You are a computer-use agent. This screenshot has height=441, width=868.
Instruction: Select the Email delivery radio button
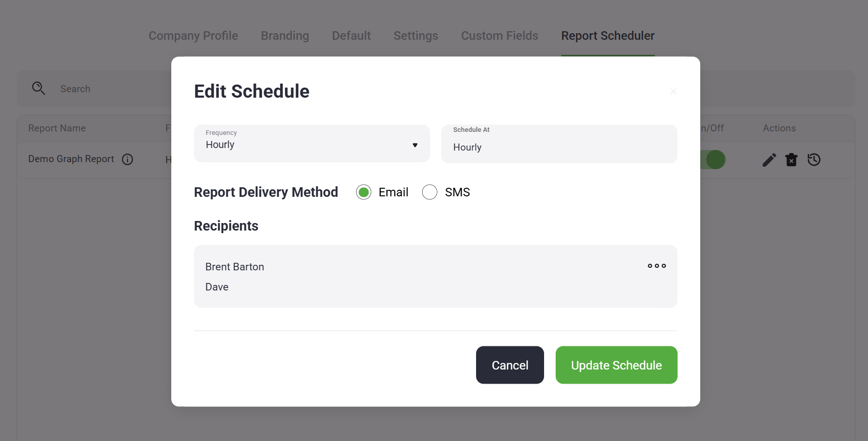364,192
